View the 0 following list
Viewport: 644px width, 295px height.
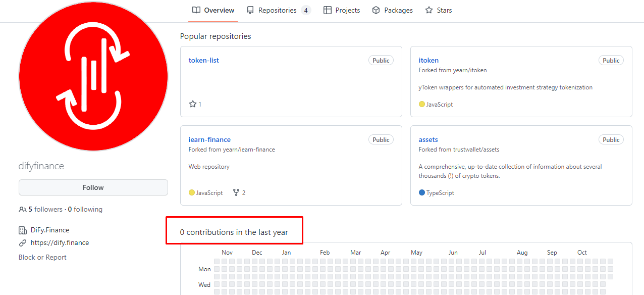pyautogui.click(x=85, y=209)
